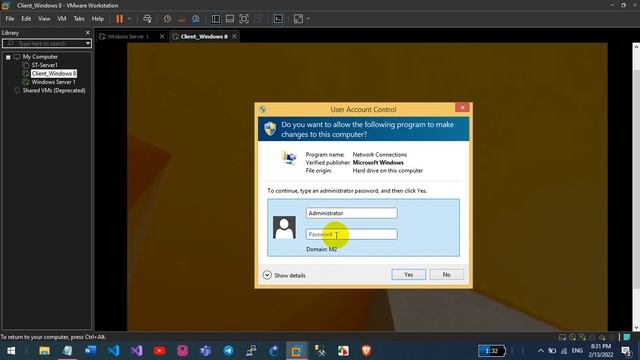This screenshot has height=360, width=640.
Task: Enter full screen mode from toolbar
Action: point(244,19)
